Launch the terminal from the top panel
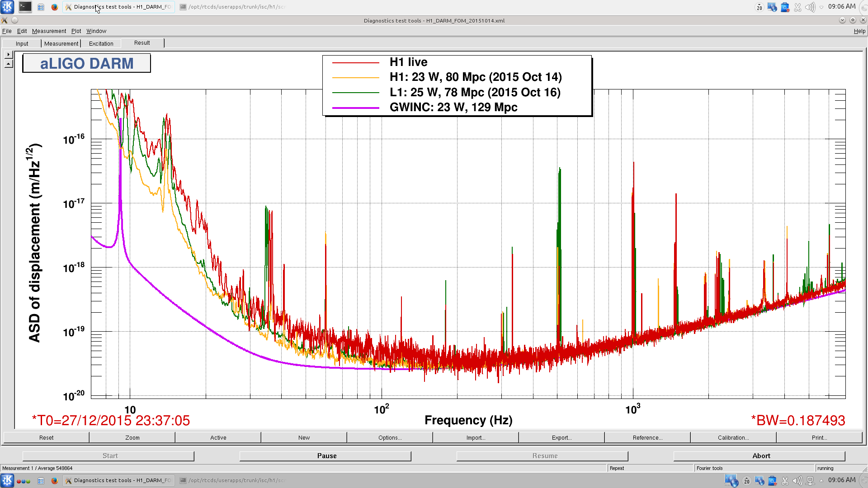868x488 pixels. [25, 7]
